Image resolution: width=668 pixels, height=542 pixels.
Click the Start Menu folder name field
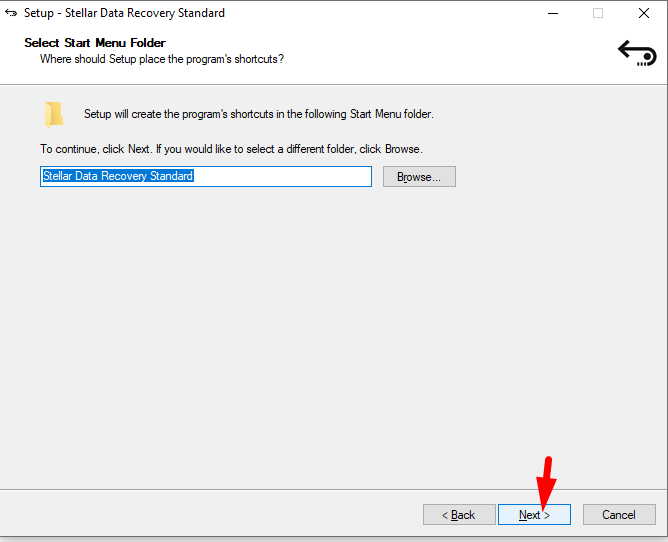click(x=206, y=176)
